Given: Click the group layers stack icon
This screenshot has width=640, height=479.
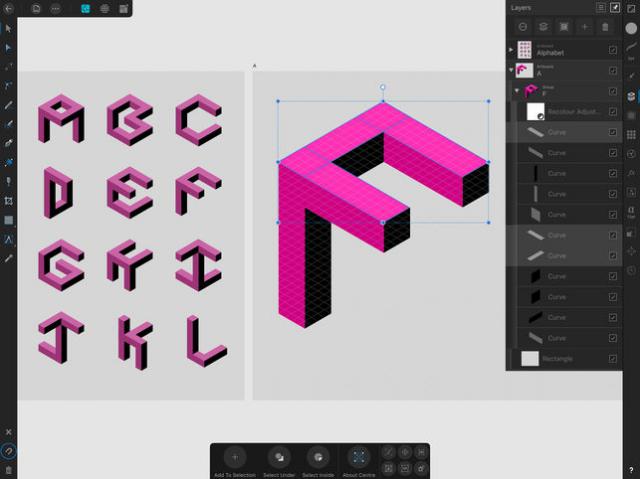Looking at the screenshot, I should (543, 27).
